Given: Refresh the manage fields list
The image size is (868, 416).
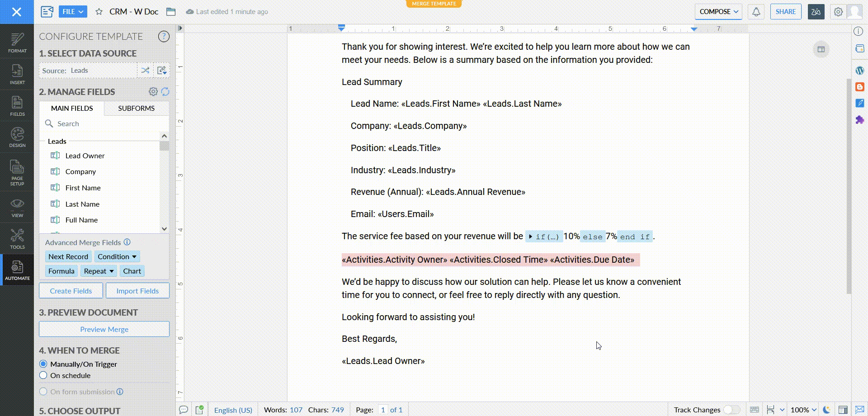Looking at the screenshot, I should click(165, 92).
